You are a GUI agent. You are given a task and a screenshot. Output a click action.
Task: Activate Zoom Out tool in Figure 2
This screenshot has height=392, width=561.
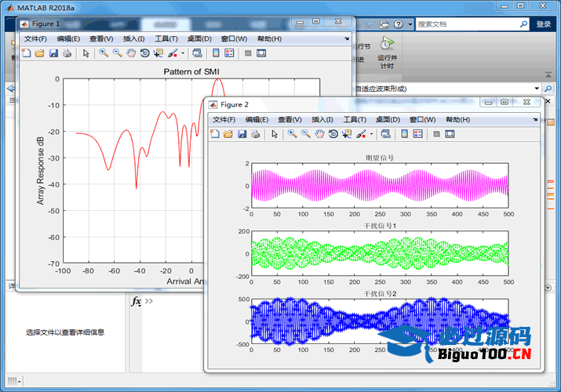pyautogui.click(x=306, y=134)
